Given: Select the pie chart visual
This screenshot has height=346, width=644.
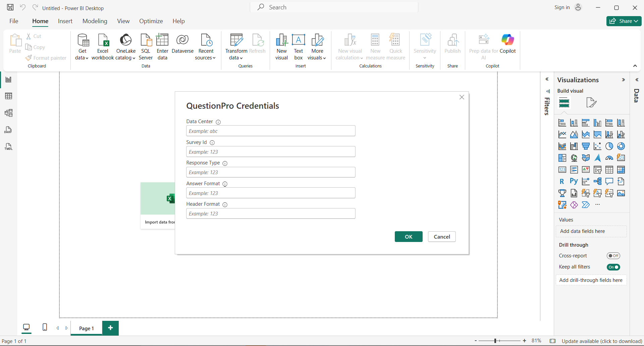Looking at the screenshot, I should coord(609,146).
